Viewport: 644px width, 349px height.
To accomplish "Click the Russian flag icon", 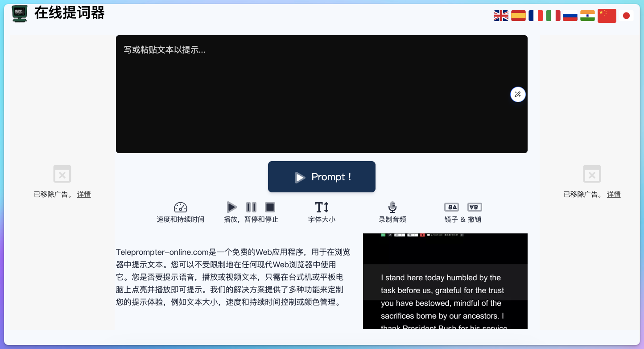I will [x=570, y=15].
